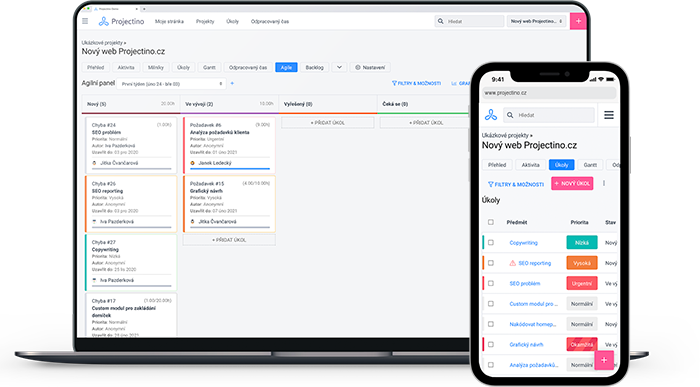Open the Nový web Projectino project selector dropdown
Image resolution: width=700 pixels, height=387 pixels.
tap(536, 21)
